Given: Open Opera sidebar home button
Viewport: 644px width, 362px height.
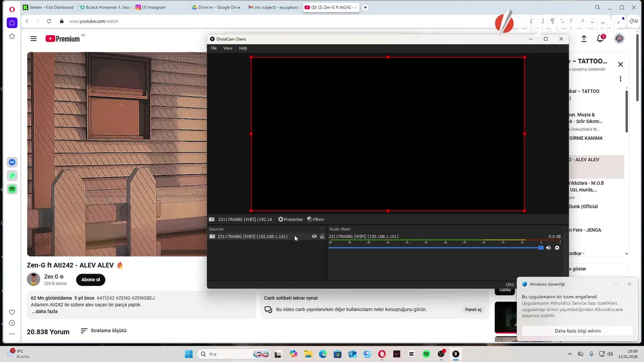Looking at the screenshot, I should click(12, 23).
